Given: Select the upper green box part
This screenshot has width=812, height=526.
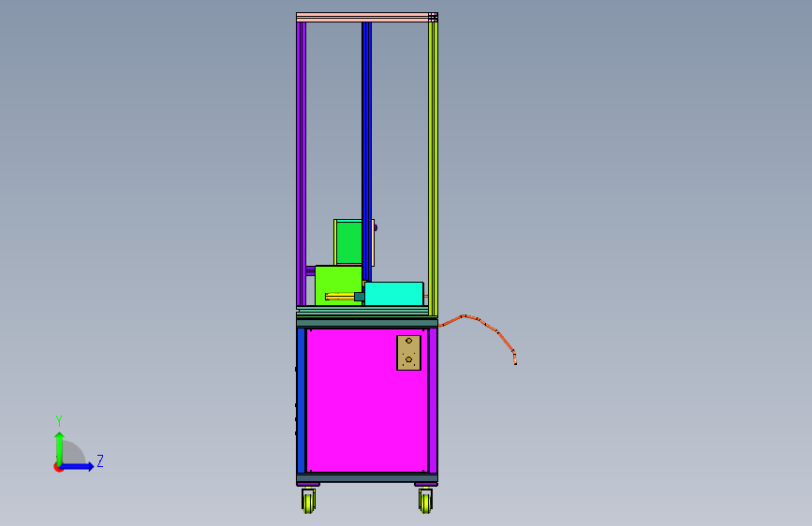Looking at the screenshot, I should click(348, 242).
